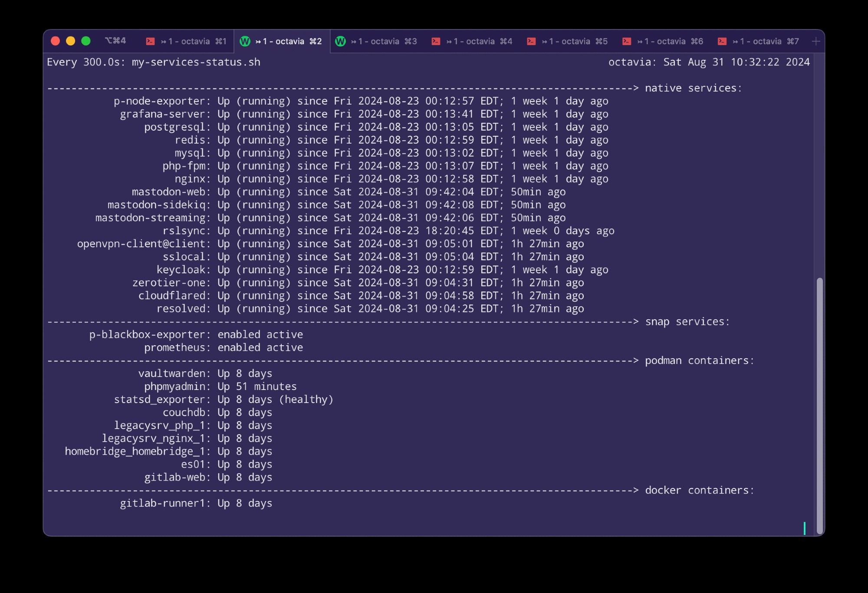Click '1 week 0 days ago' on rslsync row
This screenshot has height=593, width=868.
click(562, 231)
